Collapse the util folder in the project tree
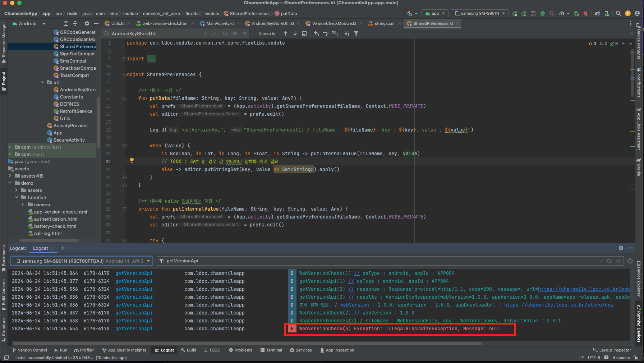The image size is (644, 363). point(42,82)
